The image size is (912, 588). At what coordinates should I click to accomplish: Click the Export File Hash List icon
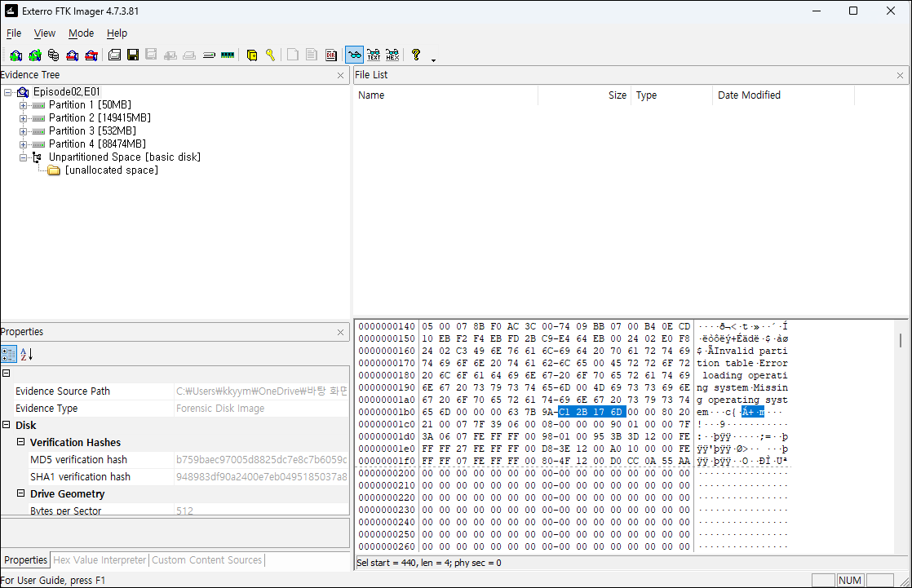312,55
